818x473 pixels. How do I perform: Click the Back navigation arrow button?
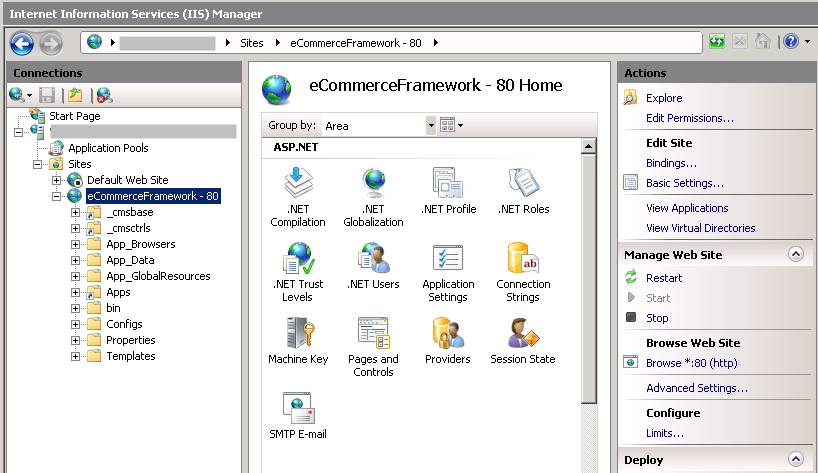[x=22, y=43]
